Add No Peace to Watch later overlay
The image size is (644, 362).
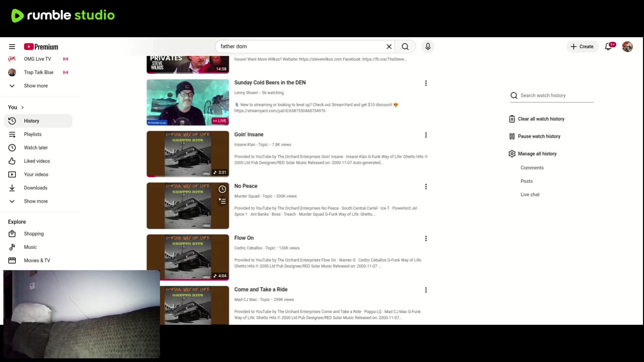tap(222, 190)
